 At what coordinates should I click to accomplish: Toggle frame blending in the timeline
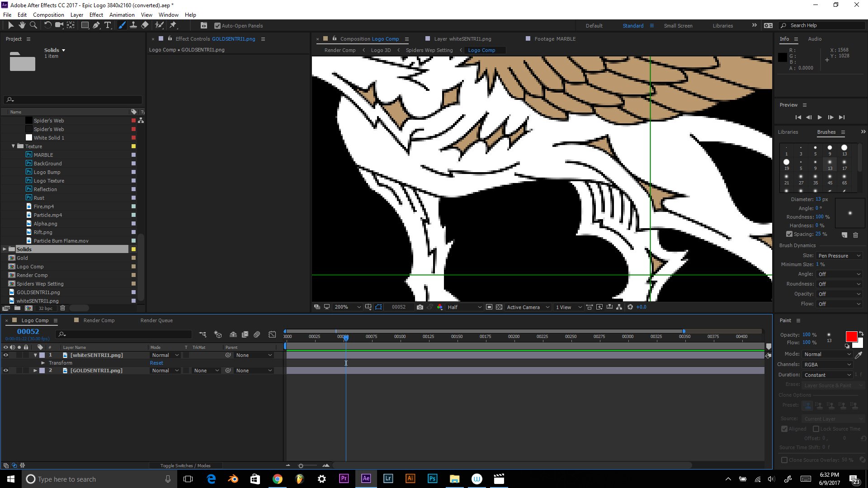tap(245, 334)
